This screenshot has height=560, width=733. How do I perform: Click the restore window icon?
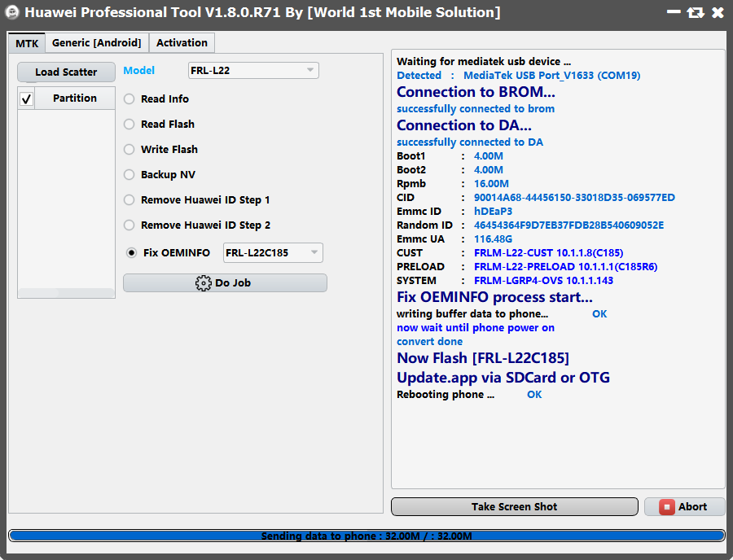point(696,12)
